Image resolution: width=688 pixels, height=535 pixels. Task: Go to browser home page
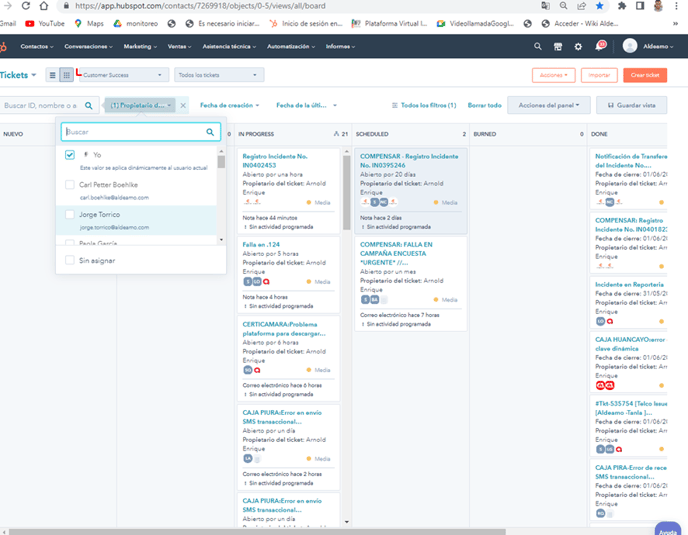[x=43, y=6]
